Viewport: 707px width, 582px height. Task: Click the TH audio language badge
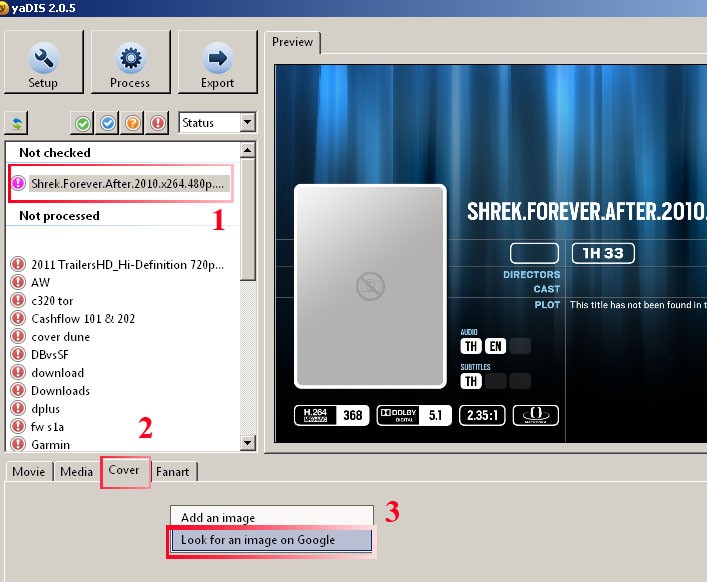pyautogui.click(x=471, y=346)
